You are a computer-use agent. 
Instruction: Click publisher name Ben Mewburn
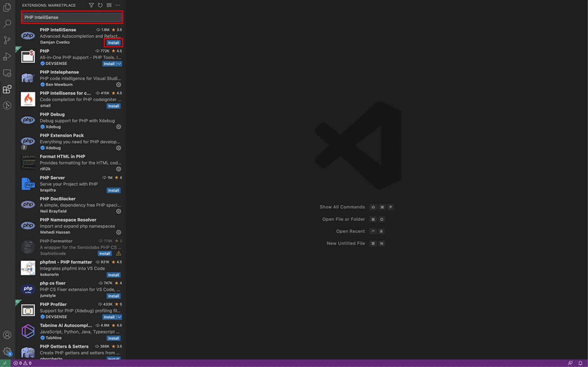(x=59, y=85)
